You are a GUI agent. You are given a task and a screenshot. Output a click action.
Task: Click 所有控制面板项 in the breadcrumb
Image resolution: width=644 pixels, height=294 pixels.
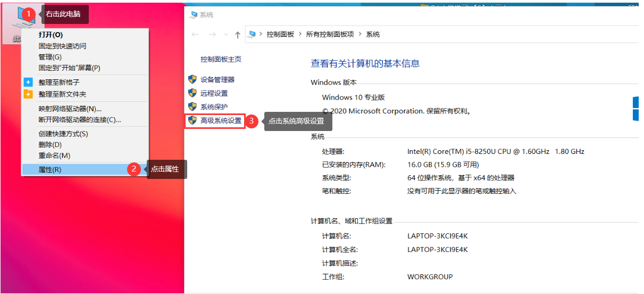330,34
